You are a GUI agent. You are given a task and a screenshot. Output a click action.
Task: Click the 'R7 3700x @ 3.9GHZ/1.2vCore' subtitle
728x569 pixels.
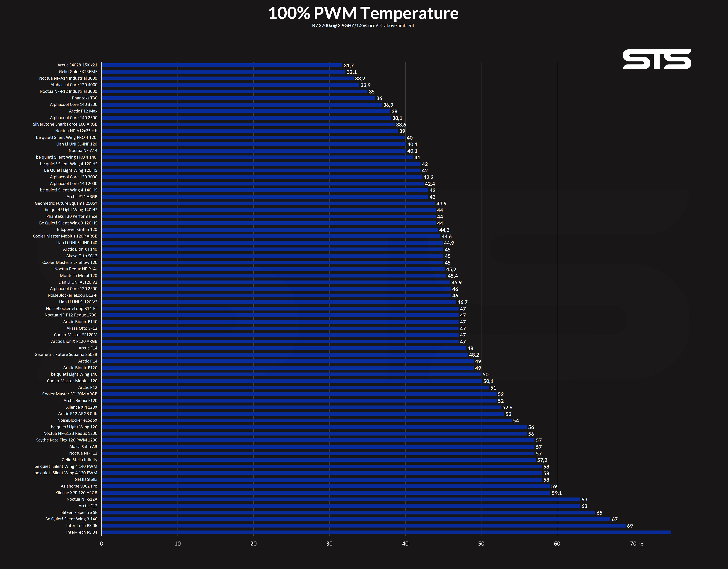click(344, 26)
